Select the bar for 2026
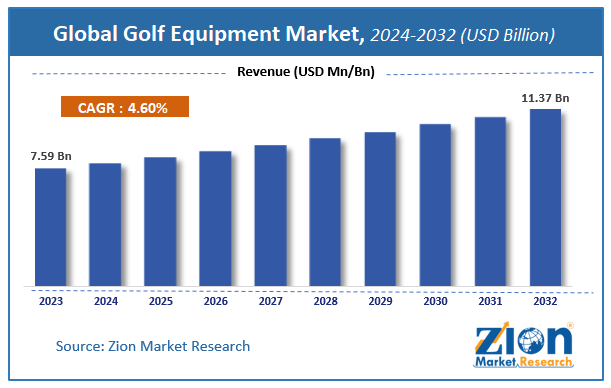 215,219
